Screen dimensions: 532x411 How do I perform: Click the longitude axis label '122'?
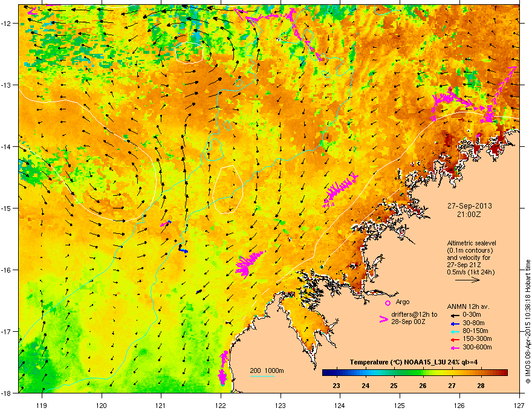[221, 405]
